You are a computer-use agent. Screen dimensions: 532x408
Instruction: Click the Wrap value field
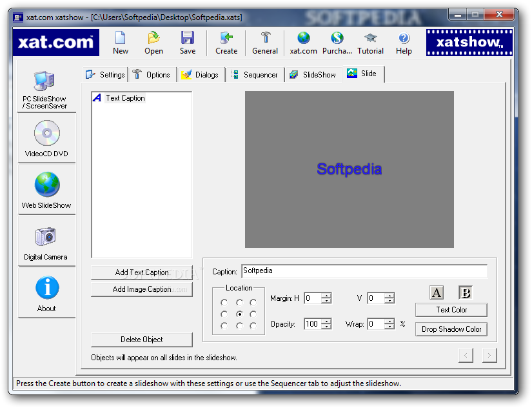(x=376, y=324)
